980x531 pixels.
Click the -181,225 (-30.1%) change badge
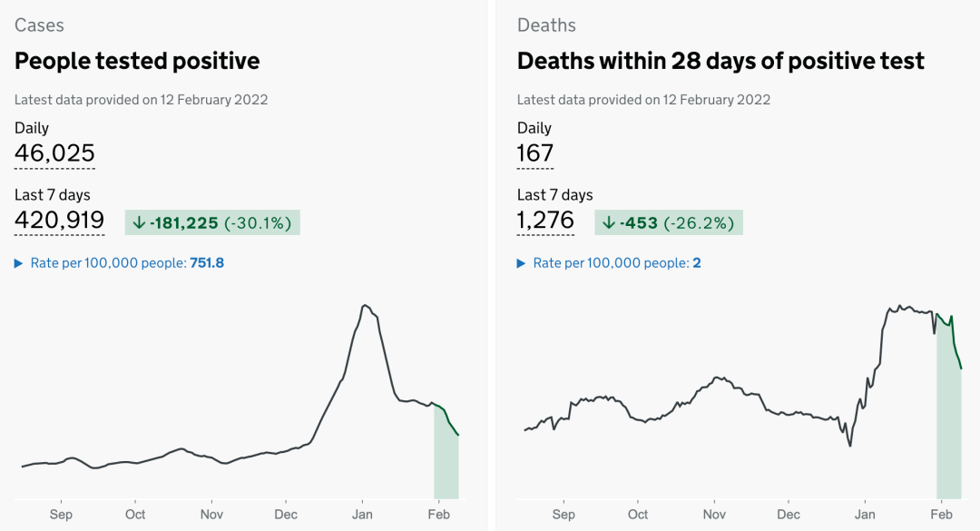pyautogui.click(x=212, y=222)
